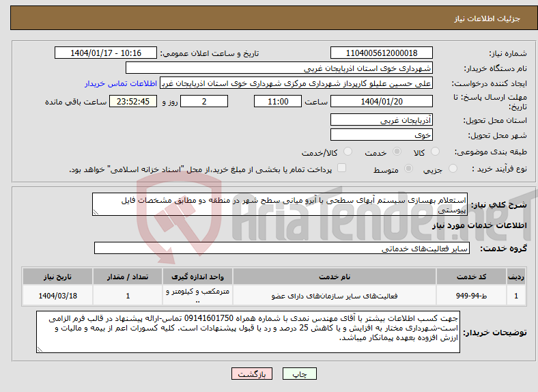Click the delivery city field خوی
The height and width of the screenshot is (392, 538).
point(381,135)
